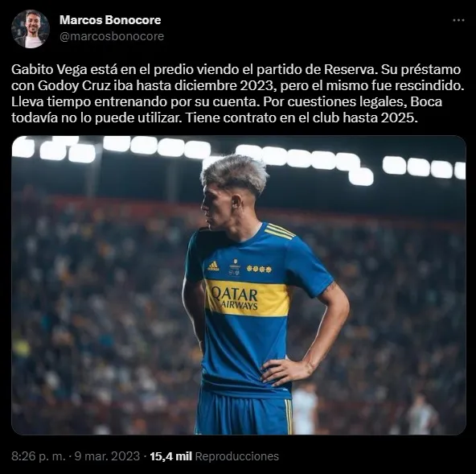Open the Marcos Bonocore display name link
476x474 pixels.
tap(110, 20)
